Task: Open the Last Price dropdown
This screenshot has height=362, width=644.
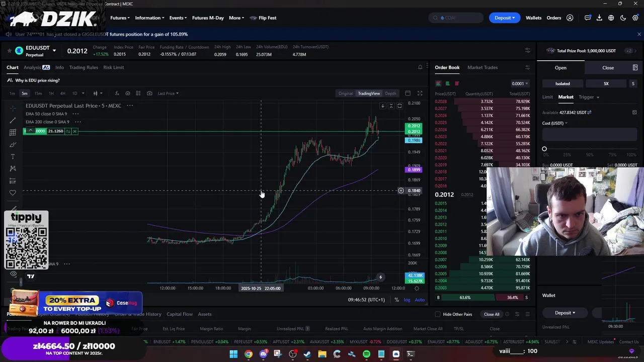Action: (x=168, y=93)
